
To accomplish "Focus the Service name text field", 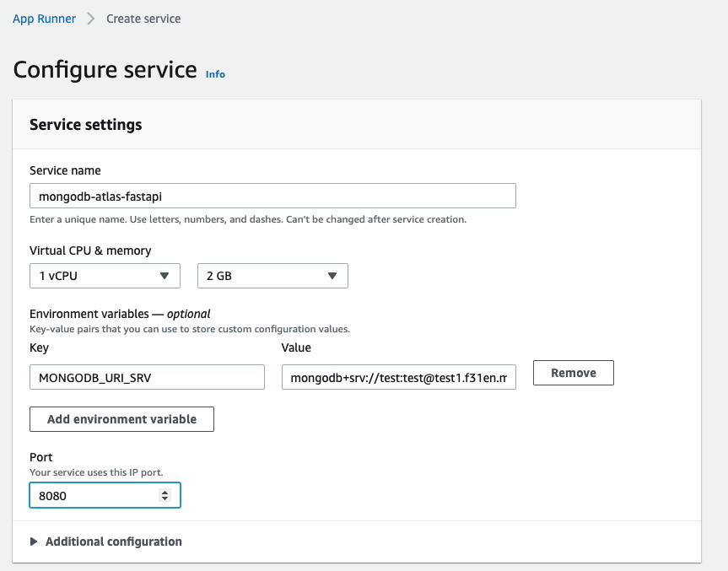I will point(272,197).
